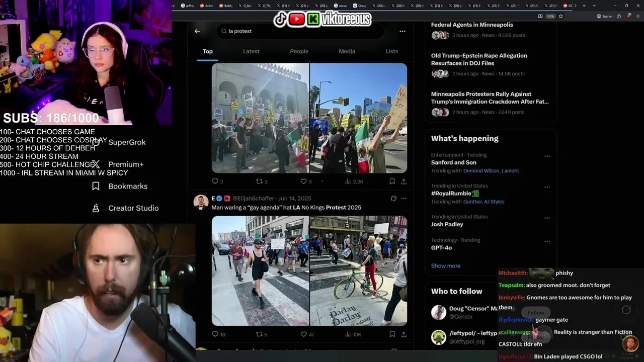The image size is (644, 362).
Task: Open Bookmarks in the sidebar
Action: click(x=128, y=186)
